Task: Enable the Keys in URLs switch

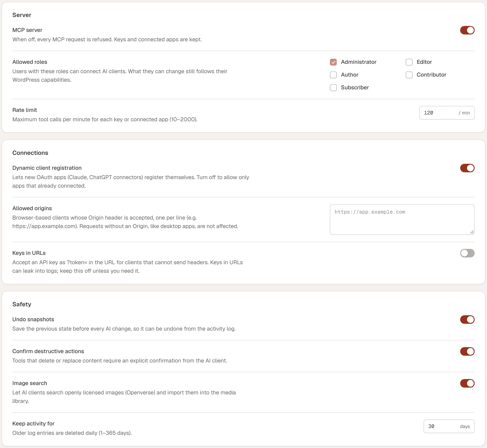Action: pyautogui.click(x=467, y=253)
